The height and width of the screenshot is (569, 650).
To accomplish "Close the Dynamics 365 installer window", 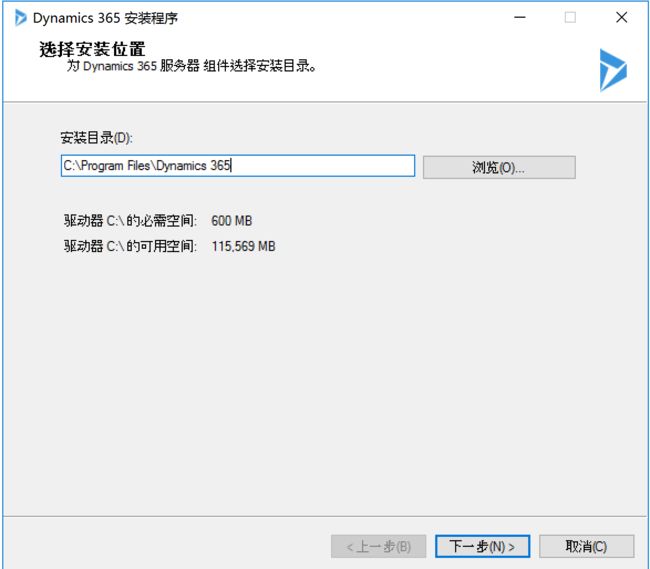I will (621, 17).
